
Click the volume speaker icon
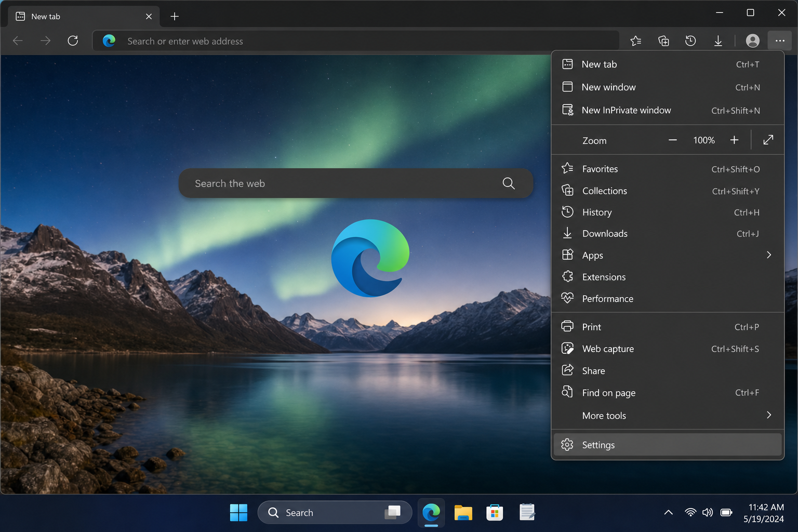coord(708,513)
